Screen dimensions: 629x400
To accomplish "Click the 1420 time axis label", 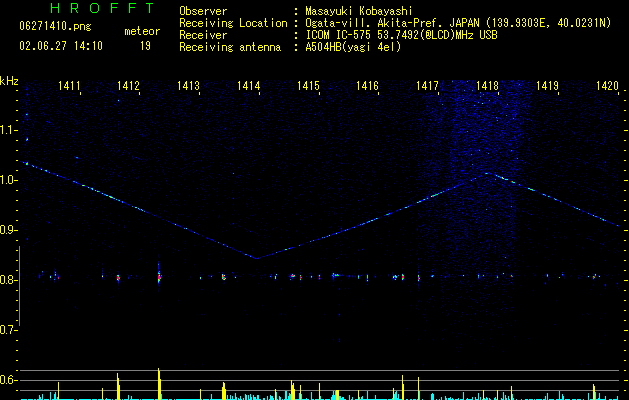I will pyautogui.click(x=607, y=85).
